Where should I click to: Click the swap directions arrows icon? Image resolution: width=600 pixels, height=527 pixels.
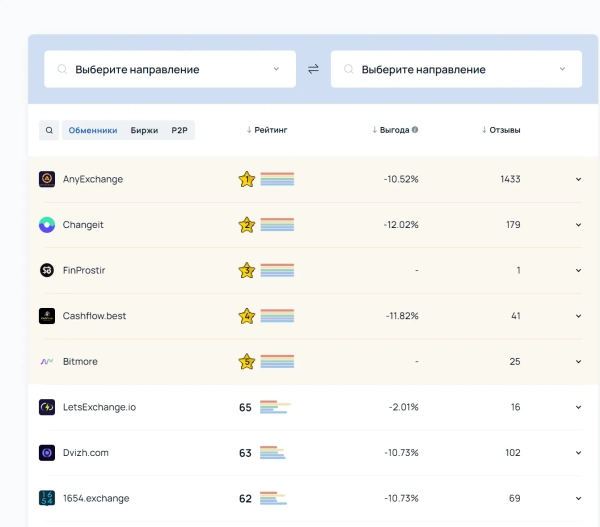click(313, 69)
